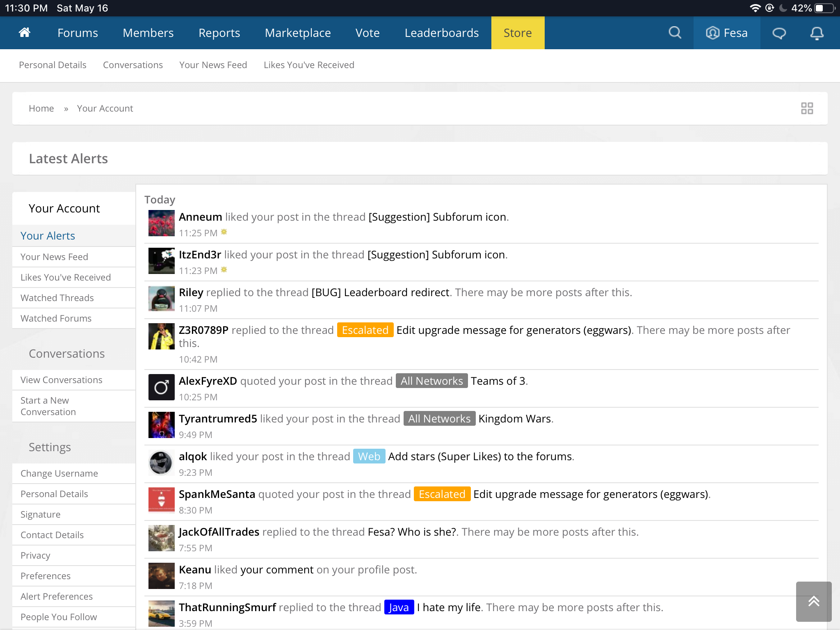Viewport: 840px width, 630px height.
Task: Open Privacy settings
Action: point(74,555)
